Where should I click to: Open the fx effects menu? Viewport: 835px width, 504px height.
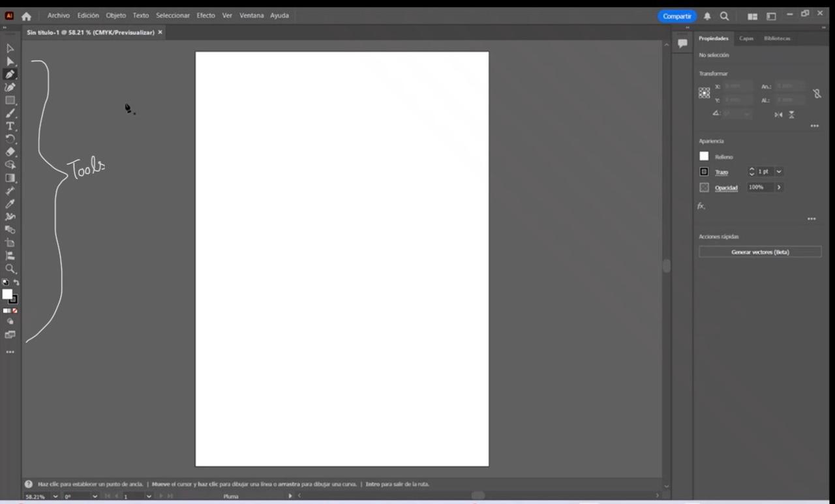click(x=701, y=205)
